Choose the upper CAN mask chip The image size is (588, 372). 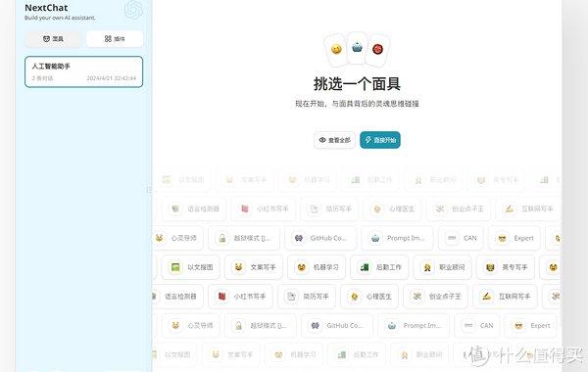[x=461, y=238]
